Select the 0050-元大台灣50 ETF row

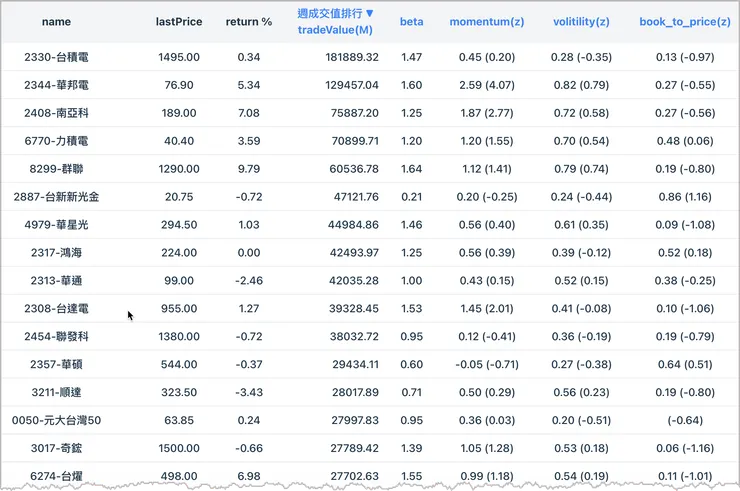[57, 421]
